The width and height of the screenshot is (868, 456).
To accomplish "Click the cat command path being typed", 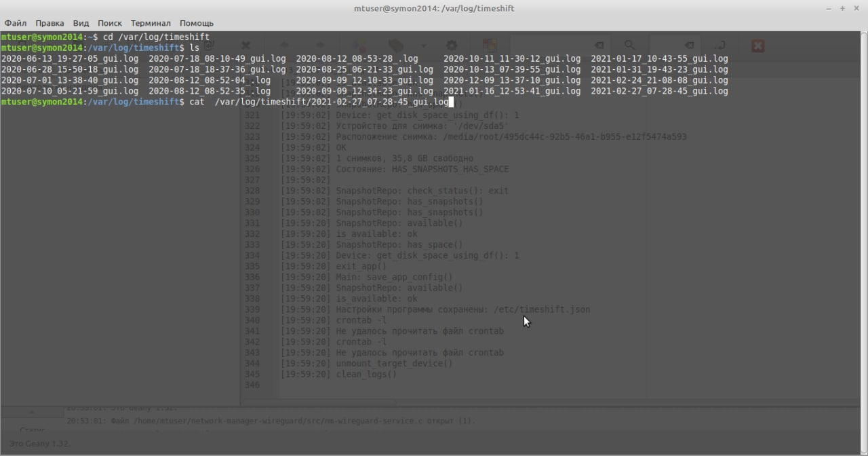I will pos(332,102).
